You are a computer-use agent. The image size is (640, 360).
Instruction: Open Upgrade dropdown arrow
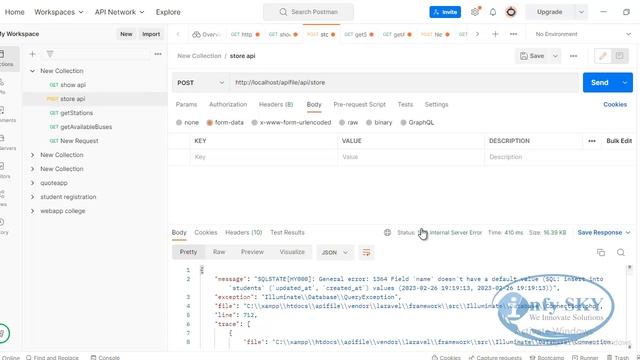(581, 12)
